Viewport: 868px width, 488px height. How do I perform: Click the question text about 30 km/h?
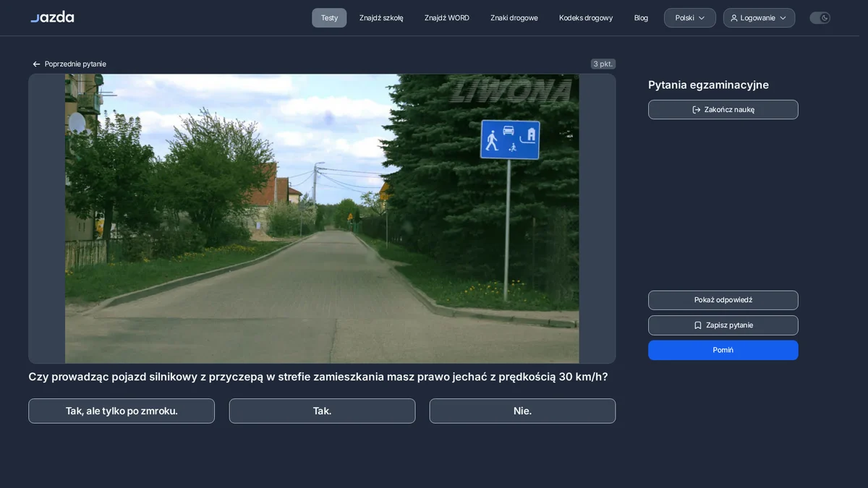click(x=318, y=377)
